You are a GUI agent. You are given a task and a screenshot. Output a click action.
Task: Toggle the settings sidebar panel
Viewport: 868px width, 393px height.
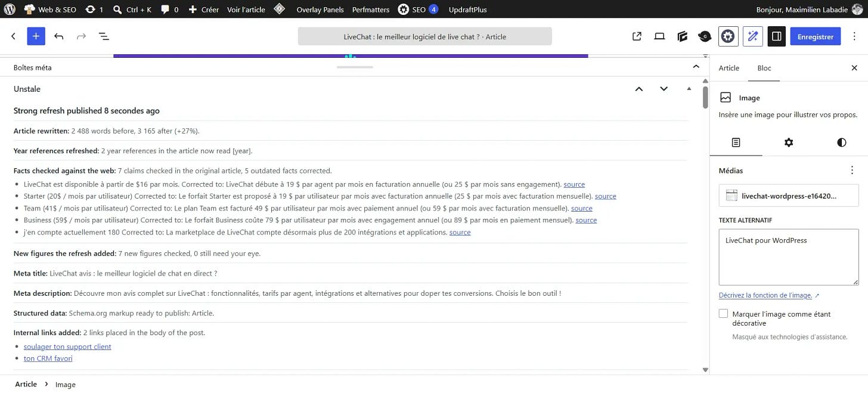pos(776,36)
